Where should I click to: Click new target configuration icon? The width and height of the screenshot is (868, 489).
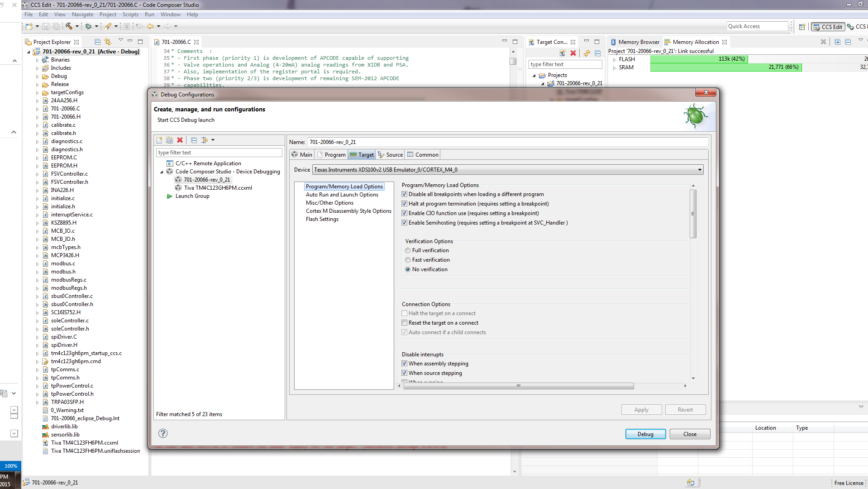click(563, 53)
